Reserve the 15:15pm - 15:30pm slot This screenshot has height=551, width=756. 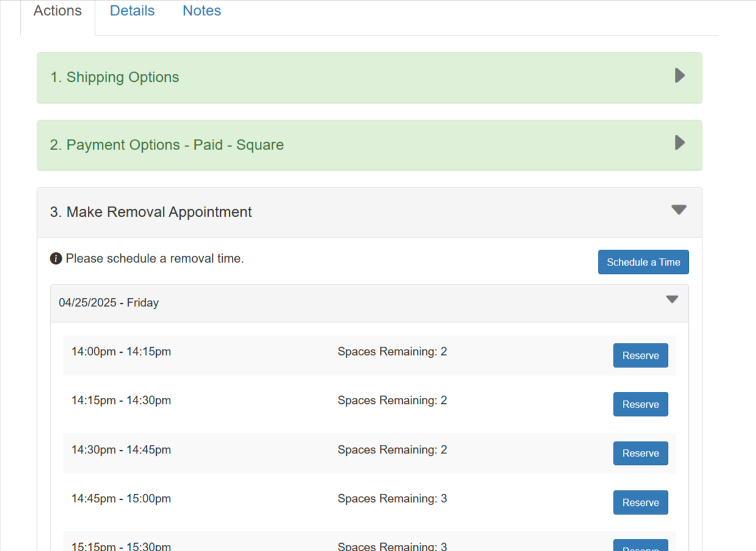click(x=640, y=546)
